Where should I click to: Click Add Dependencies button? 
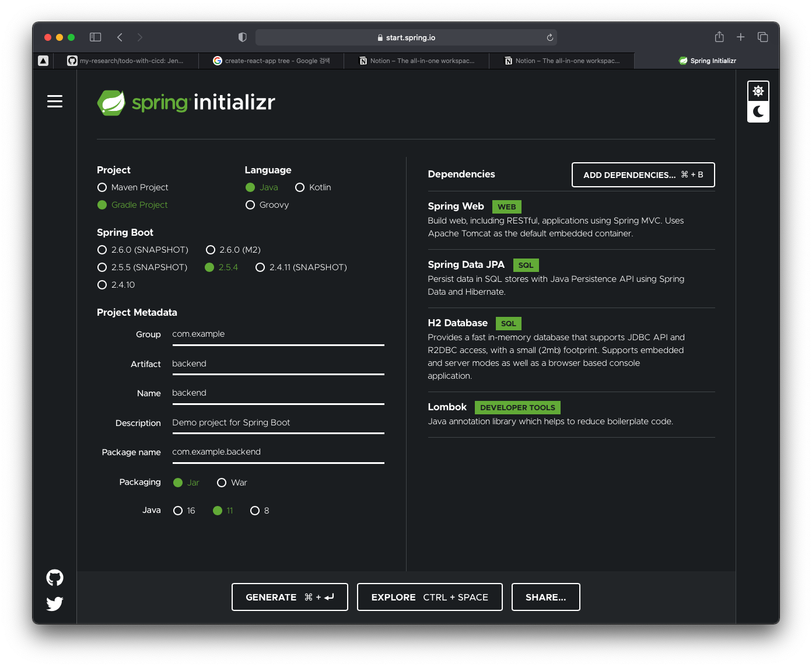643,175
